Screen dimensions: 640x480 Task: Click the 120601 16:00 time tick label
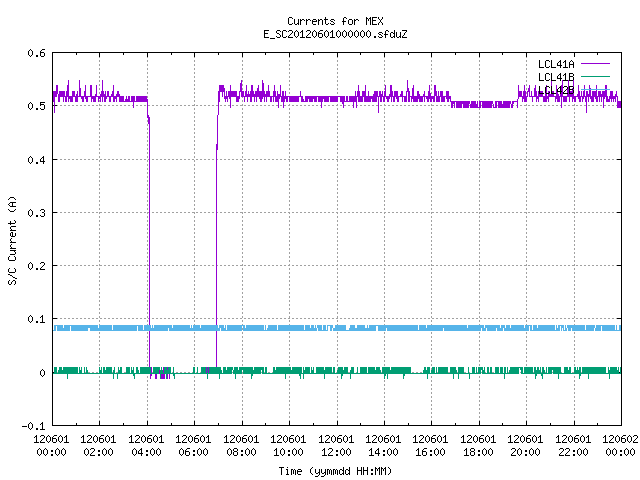tap(430, 446)
